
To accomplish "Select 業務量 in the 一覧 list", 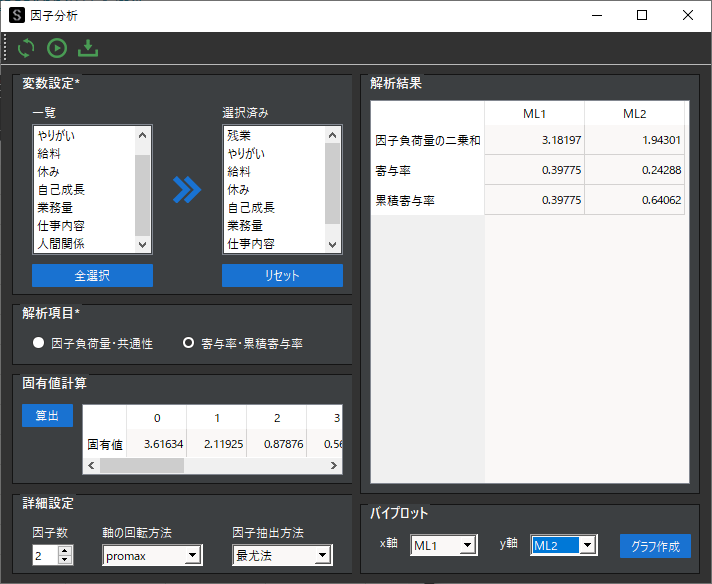I will pyautogui.click(x=85, y=208).
